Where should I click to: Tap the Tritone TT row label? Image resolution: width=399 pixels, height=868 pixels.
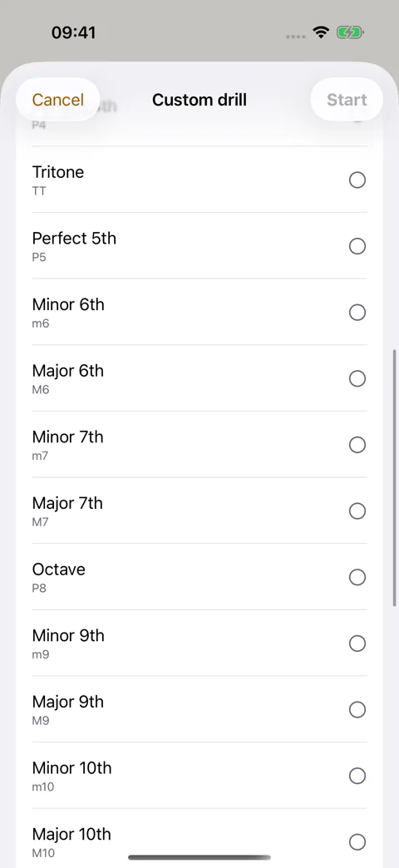coord(58,180)
